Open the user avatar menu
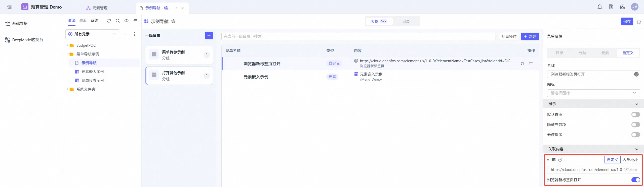This screenshot has width=644, height=187. point(635,7)
